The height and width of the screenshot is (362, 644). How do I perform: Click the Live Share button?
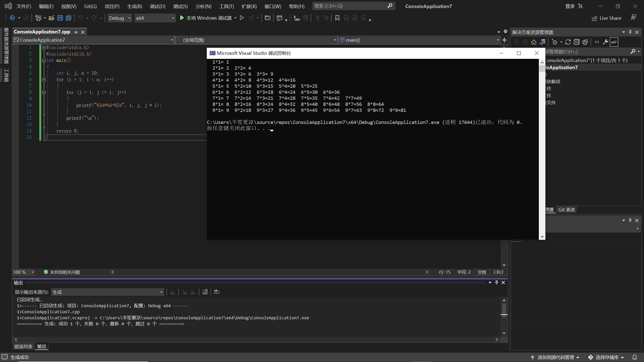pyautogui.click(x=606, y=18)
